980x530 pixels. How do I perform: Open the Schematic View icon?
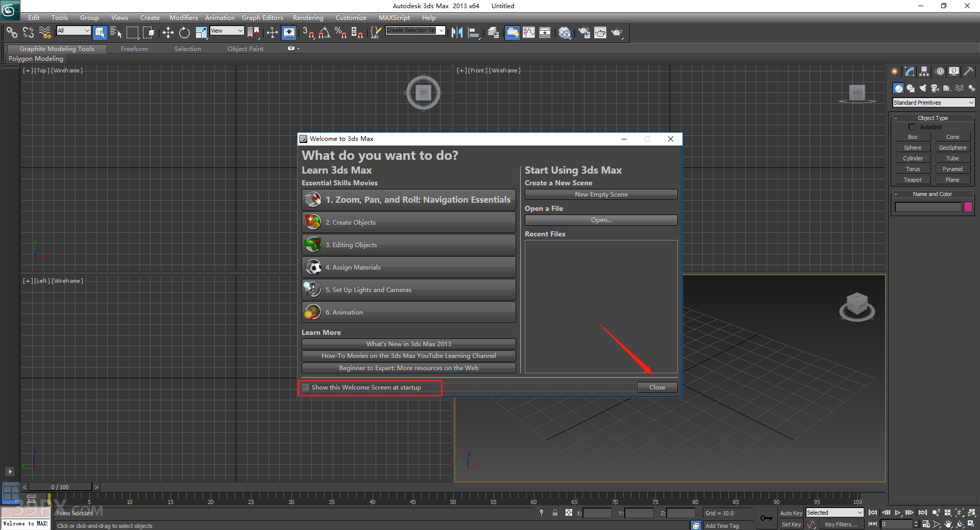[545, 33]
